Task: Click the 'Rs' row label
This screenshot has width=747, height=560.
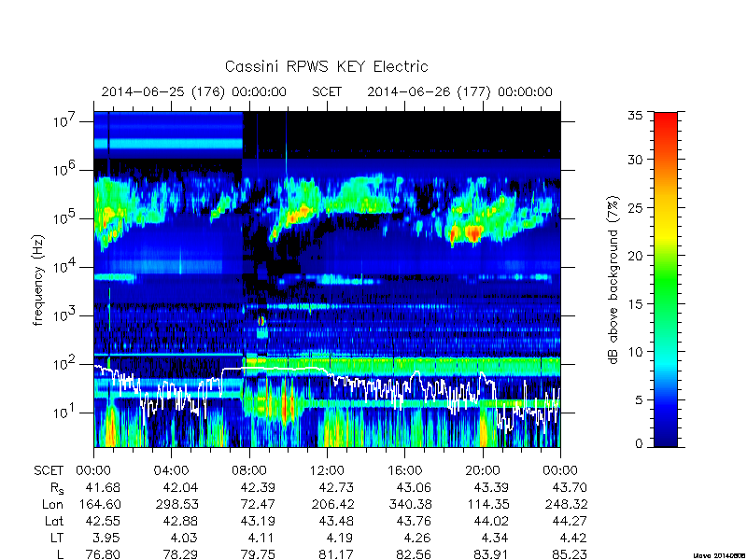Action: (57, 488)
